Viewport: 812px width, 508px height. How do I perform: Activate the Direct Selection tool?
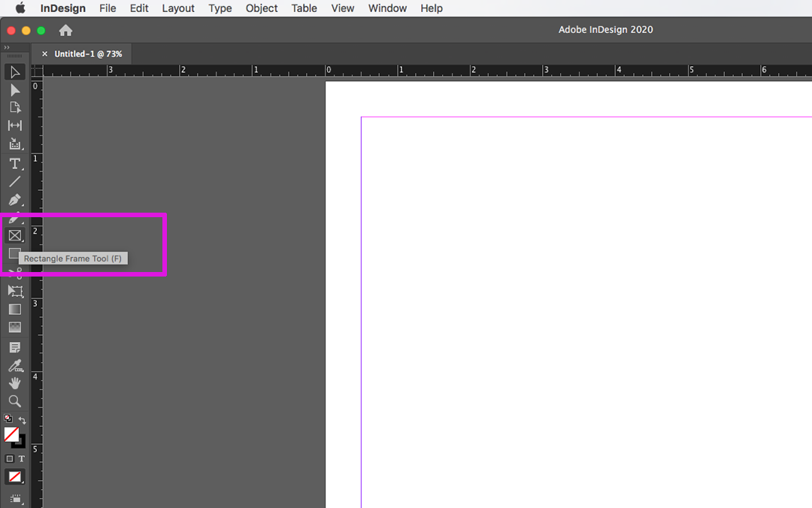(x=15, y=90)
